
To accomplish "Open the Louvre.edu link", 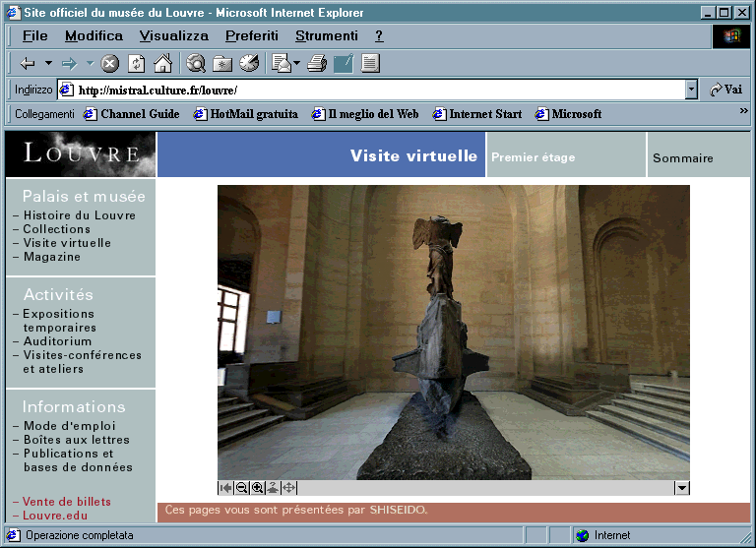I will [55, 516].
